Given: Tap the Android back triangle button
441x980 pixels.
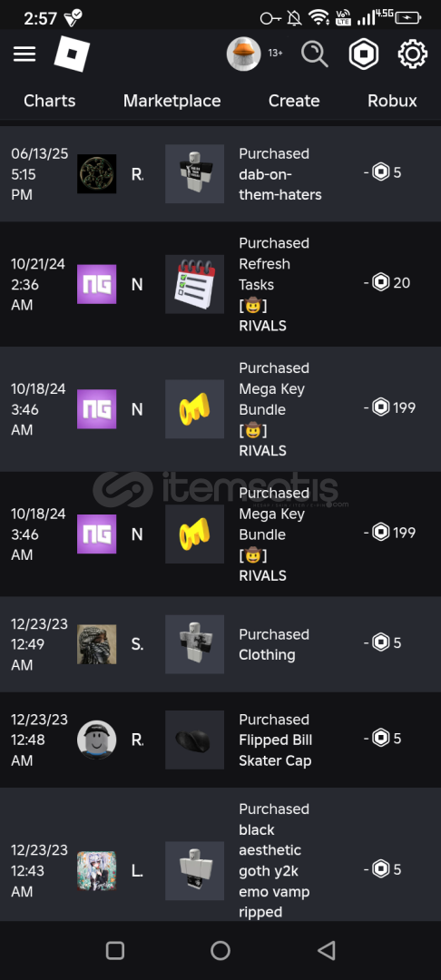Looking at the screenshot, I should [326, 951].
